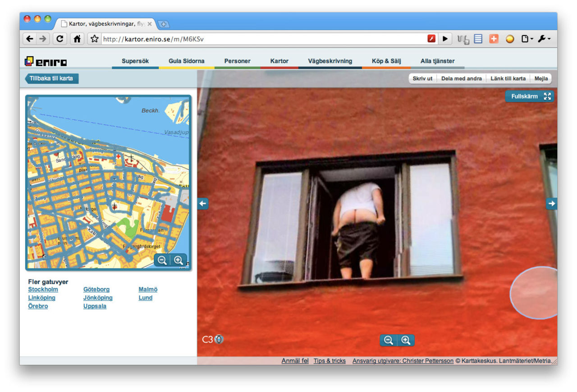Screen dimensions: 577x392
Task: Open the Kartor navigation tab
Action: pyautogui.click(x=279, y=61)
